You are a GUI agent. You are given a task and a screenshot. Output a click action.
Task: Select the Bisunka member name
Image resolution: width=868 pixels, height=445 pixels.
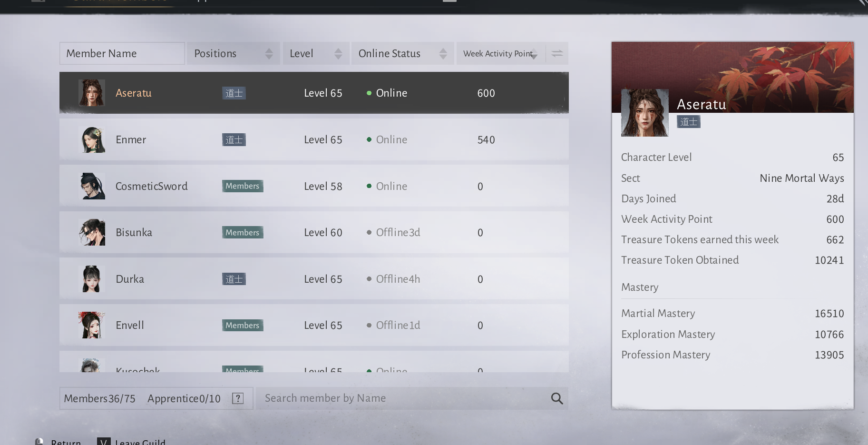tap(134, 232)
